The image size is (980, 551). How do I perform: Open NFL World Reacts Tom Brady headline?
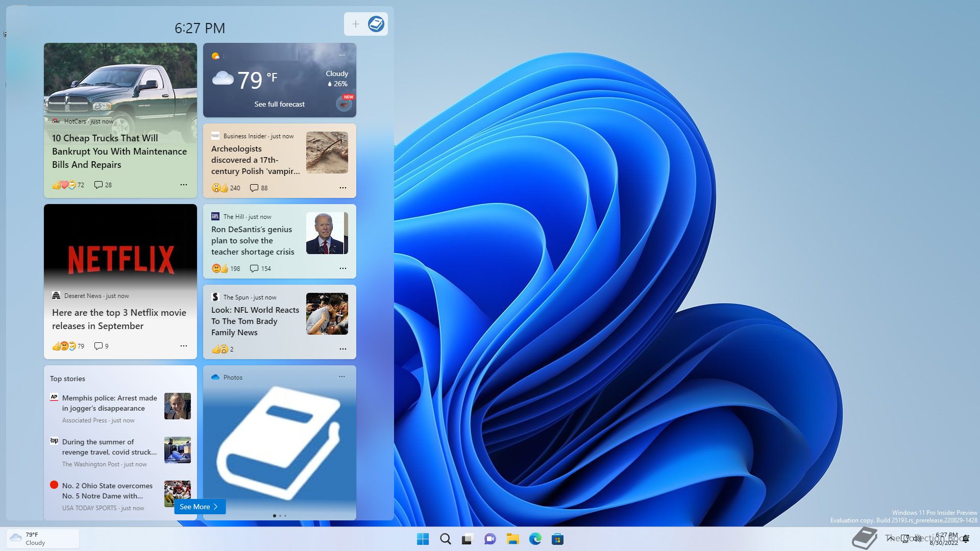tap(255, 321)
